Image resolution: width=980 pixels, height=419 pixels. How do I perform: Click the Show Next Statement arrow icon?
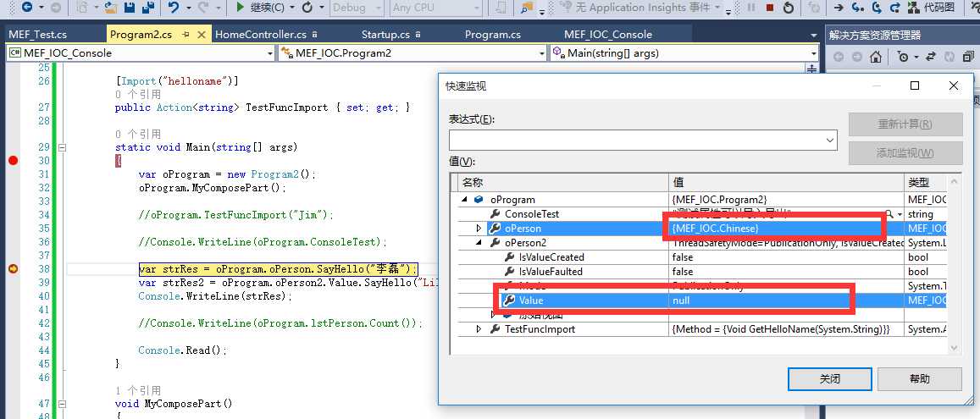pyautogui.click(x=839, y=8)
